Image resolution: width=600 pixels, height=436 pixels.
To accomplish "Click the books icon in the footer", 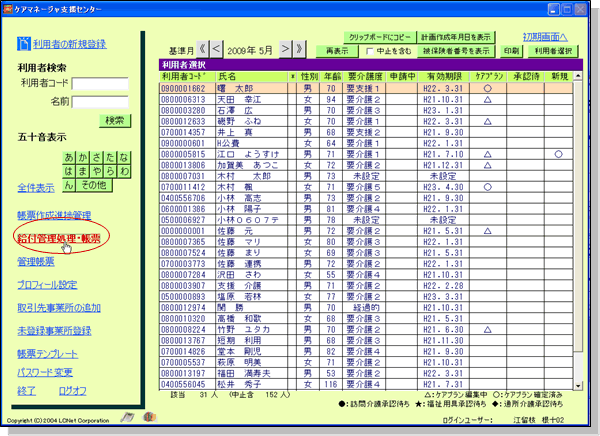I will [x=150, y=417].
